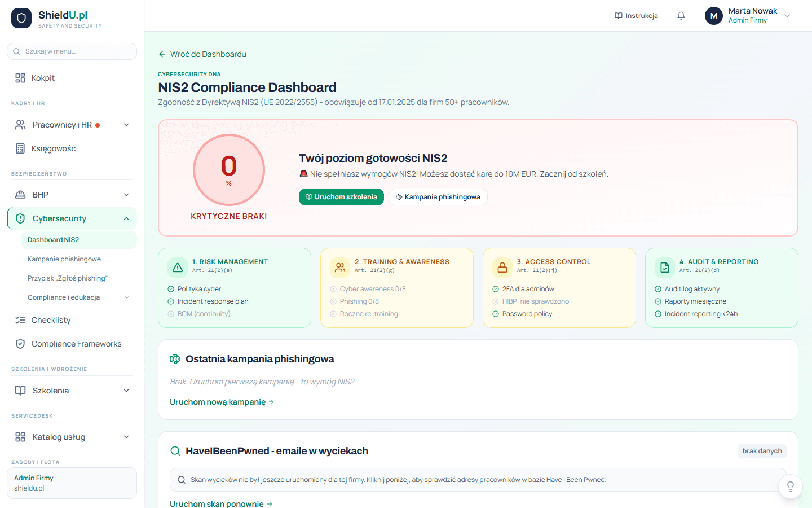Click the Cybersecurity shield alert icon
The image size is (812, 508).
[x=20, y=218]
